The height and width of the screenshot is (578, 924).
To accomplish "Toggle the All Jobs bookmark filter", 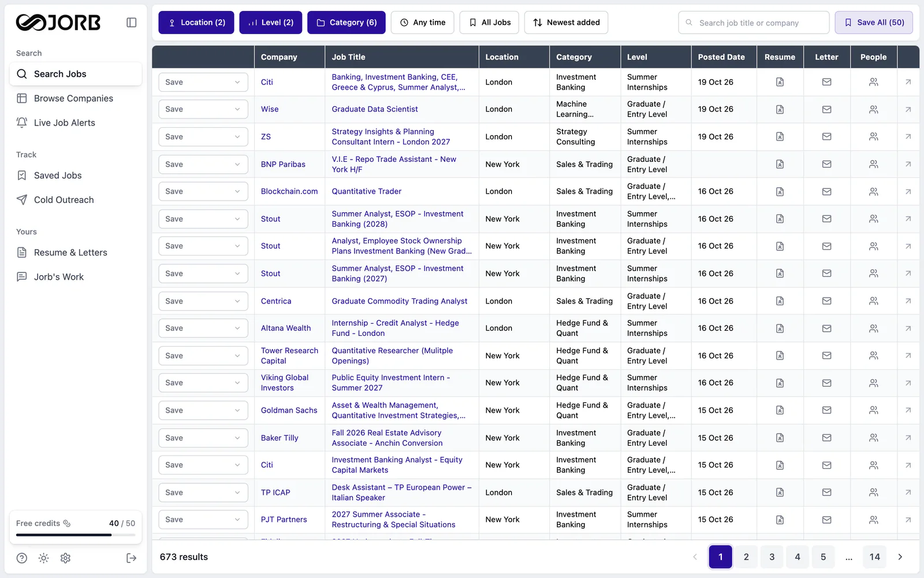I will click(x=489, y=23).
